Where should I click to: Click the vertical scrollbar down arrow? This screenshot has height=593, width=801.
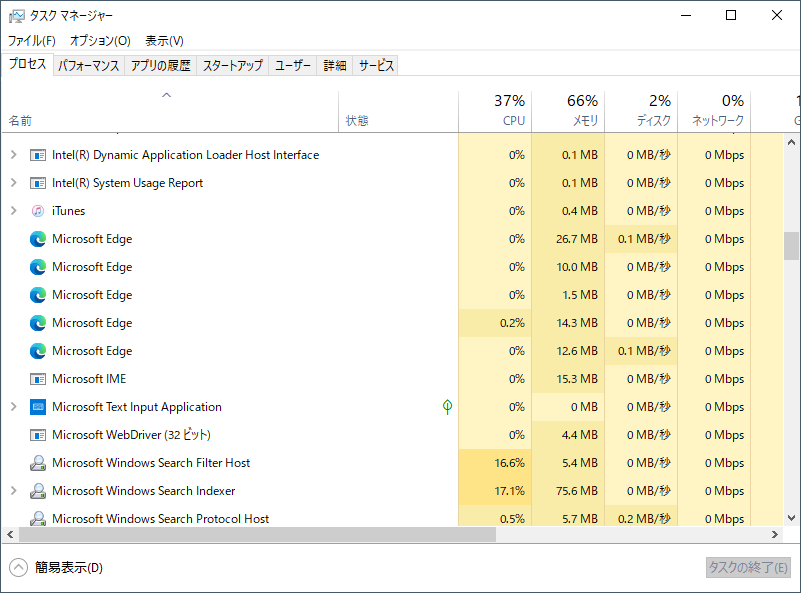coord(791,518)
